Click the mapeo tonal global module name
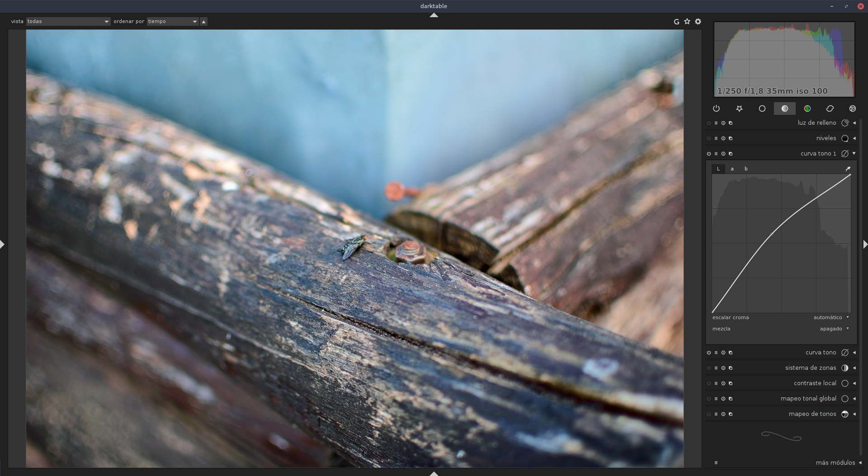Image resolution: width=868 pixels, height=476 pixels. click(x=808, y=399)
